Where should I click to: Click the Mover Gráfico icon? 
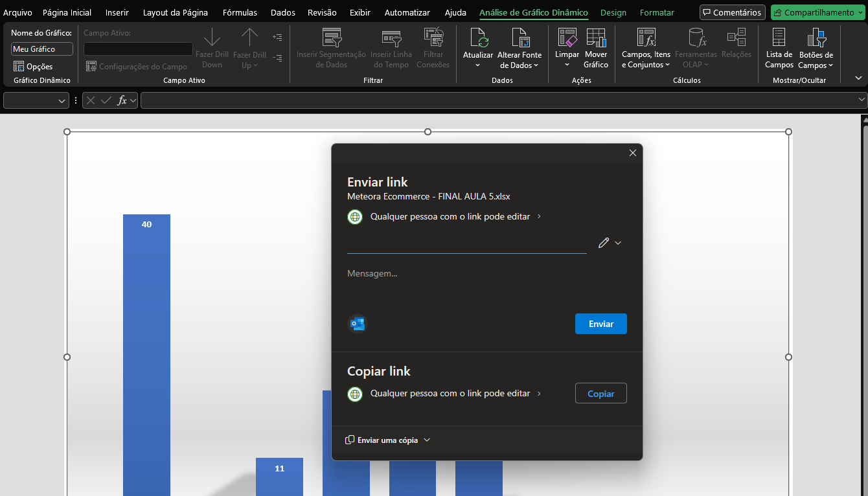tap(595, 39)
